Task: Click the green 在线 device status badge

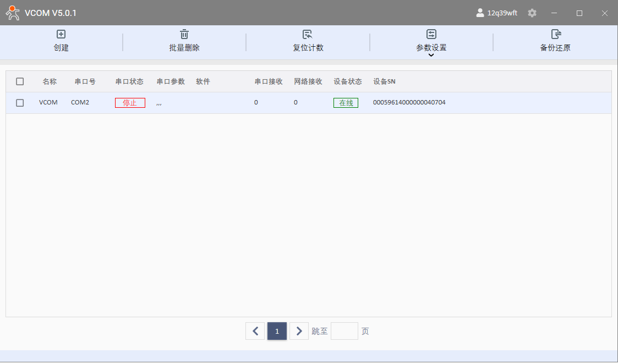Action: pyautogui.click(x=346, y=103)
